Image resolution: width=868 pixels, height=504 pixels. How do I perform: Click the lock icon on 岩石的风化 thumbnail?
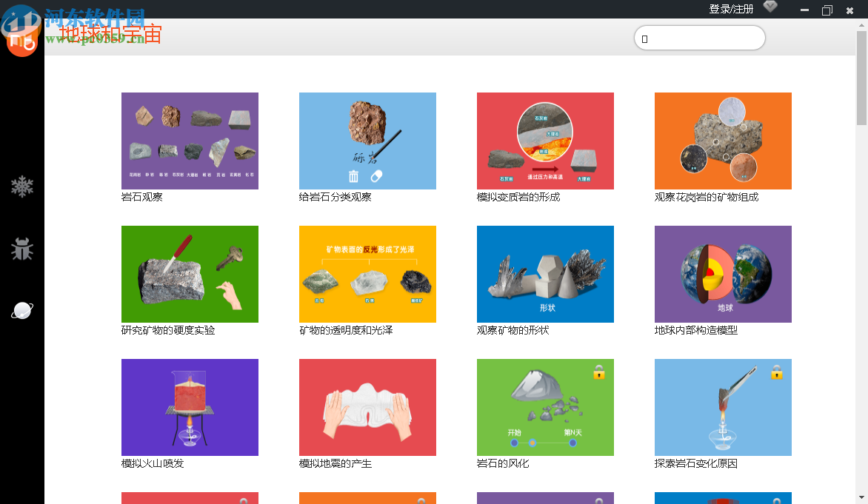pyautogui.click(x=599, y=372)
